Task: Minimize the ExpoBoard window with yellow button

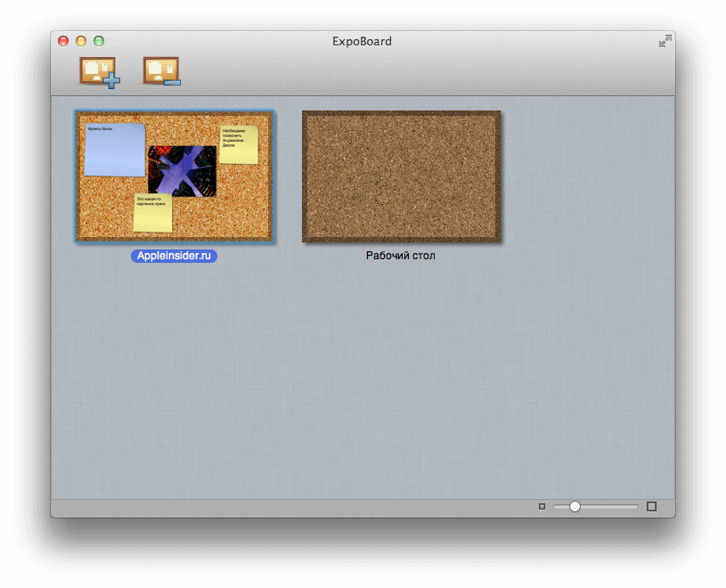Action: point(81,41)
